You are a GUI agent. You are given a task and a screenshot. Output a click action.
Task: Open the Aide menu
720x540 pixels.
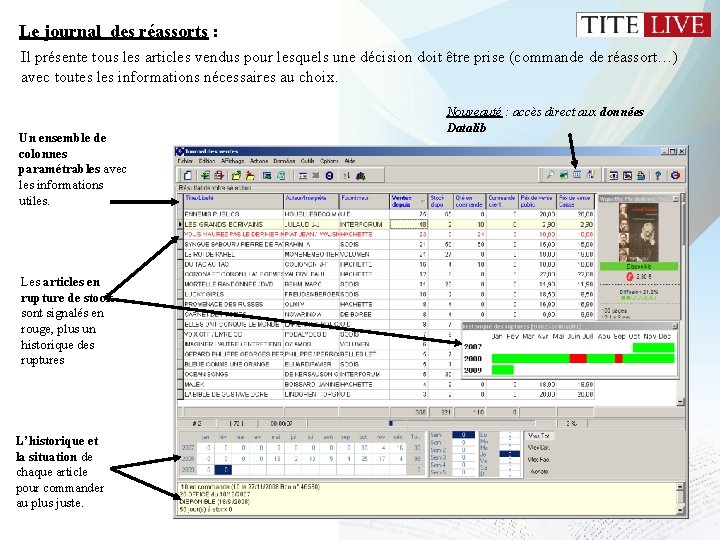coord(350,161)
